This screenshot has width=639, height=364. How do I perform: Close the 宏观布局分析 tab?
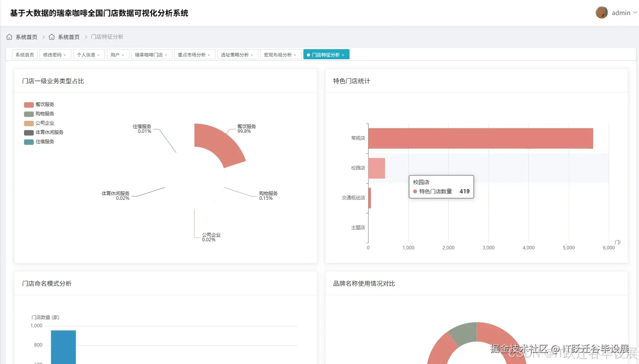[x=295, y=55]
